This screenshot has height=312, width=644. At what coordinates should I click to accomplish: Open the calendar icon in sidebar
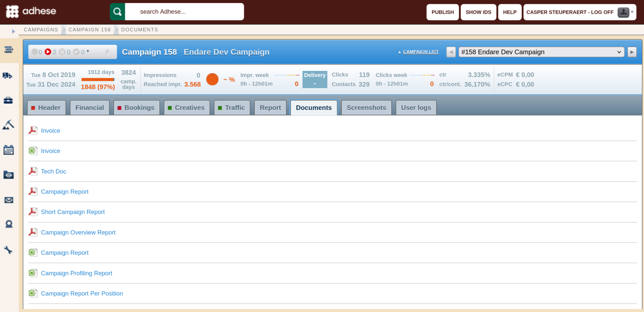(8, 150)
